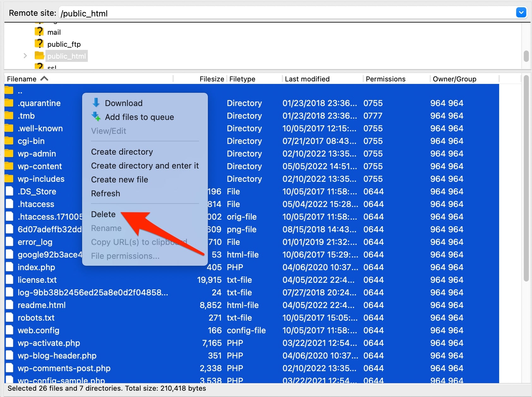
Task: Select the mail folder in tree
Action: (54, 32)
